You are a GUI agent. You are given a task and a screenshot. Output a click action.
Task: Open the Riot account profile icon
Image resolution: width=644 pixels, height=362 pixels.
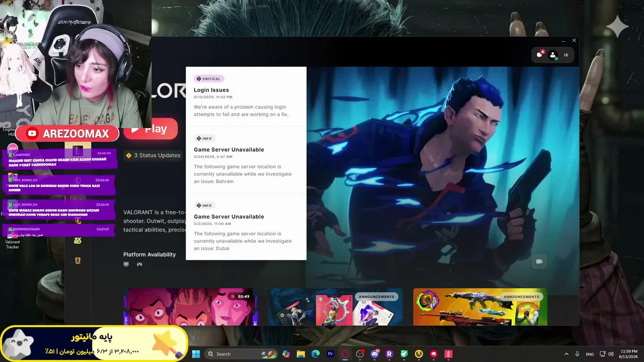(553, 55)
